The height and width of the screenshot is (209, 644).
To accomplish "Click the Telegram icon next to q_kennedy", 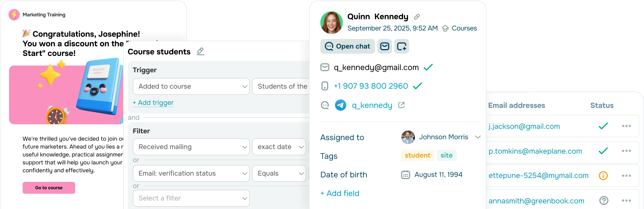I will coord(341,105).
